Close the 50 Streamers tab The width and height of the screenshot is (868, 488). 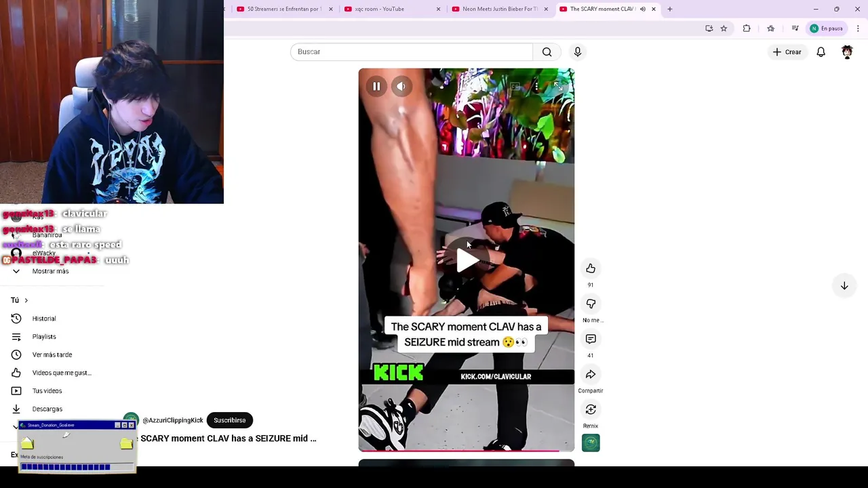[x=331, y=9]
